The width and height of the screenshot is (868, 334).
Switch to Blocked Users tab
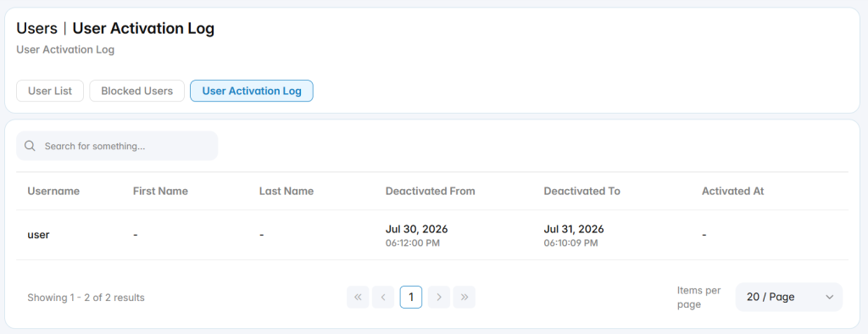click(136, 91)
